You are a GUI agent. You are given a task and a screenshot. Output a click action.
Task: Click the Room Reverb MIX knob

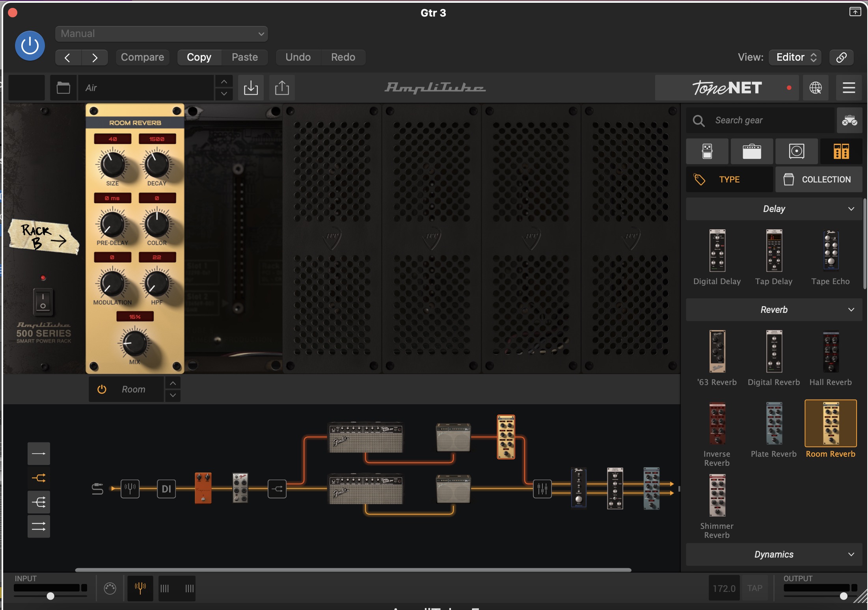coord(134,342)
